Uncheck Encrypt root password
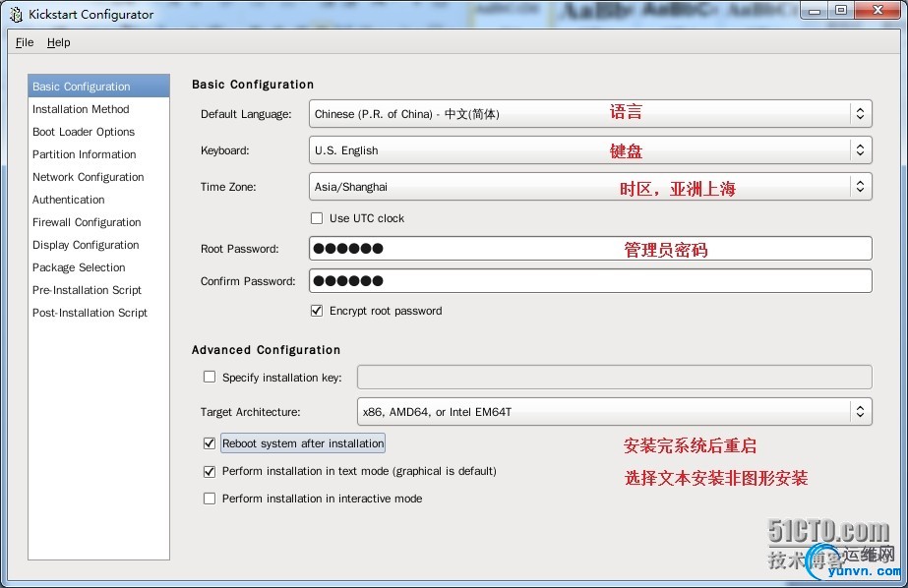908x588 pixels. tap(317, 311)
